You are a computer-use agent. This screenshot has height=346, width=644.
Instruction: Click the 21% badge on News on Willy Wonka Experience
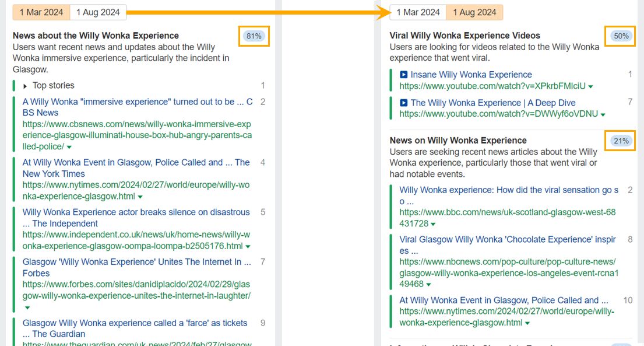coord(620,140)
